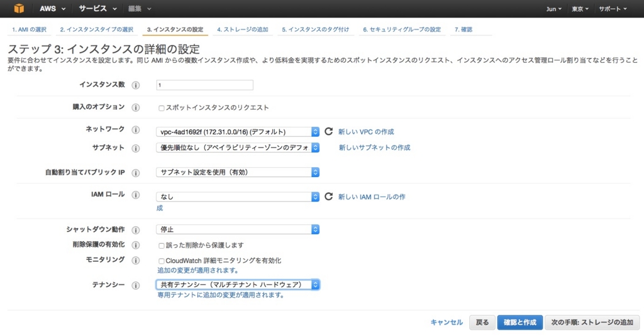Screen dimensions: 644x336
Task: Open the IAM ロール dropdown
Action: pos(237,197)
